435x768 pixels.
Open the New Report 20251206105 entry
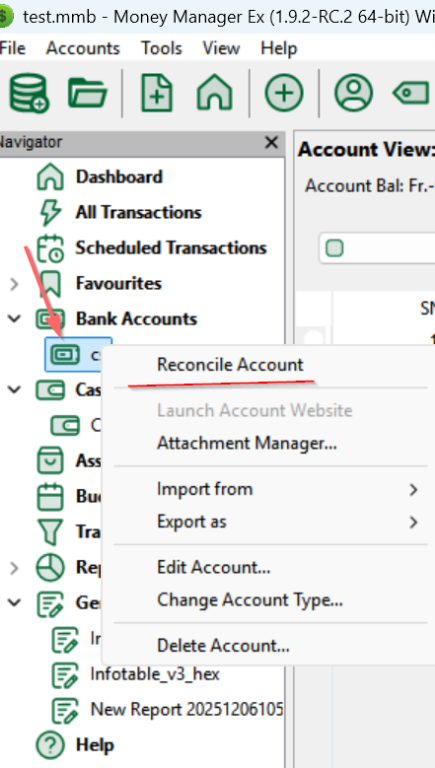187,710
